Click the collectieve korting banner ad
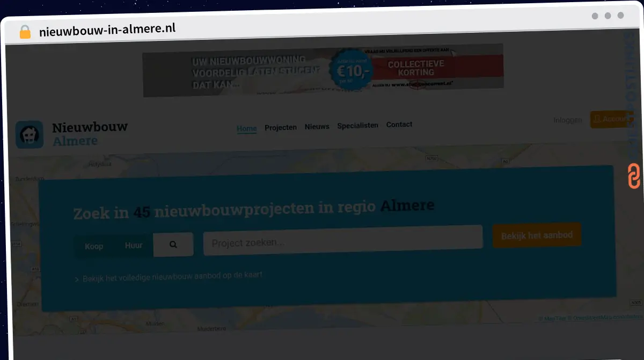Screen dimensions: 644x360 tap(323, 70)
